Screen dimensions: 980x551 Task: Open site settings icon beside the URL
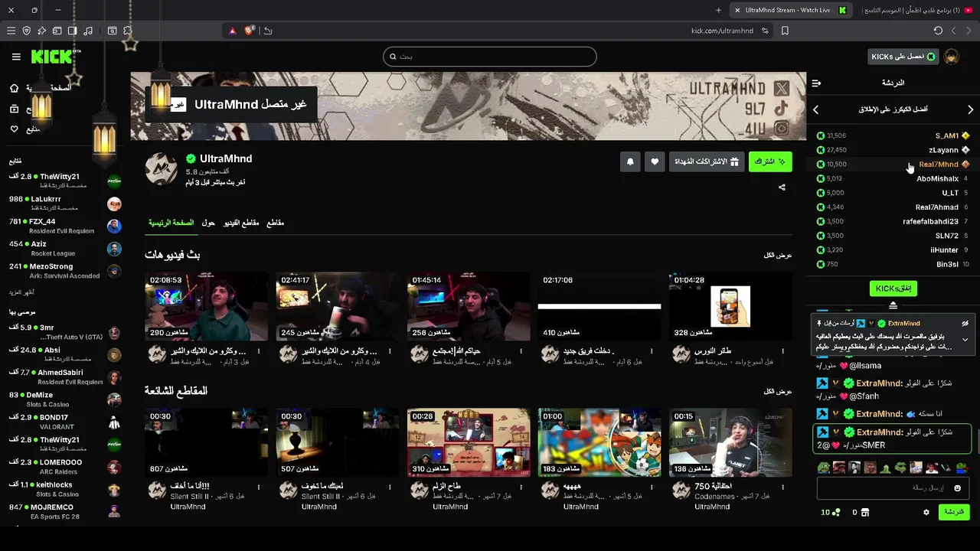pyautogui.click(x=766, y=31)
